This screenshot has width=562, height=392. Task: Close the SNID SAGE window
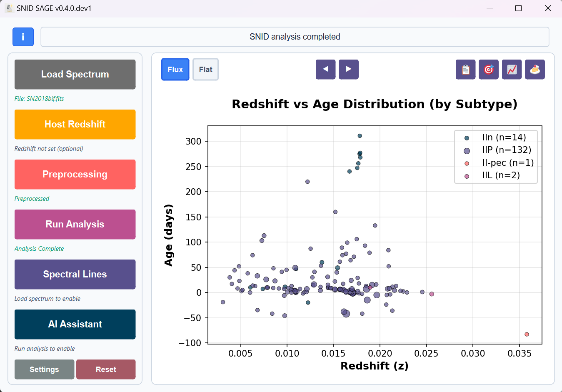pyautogui.click(x=548, y=8)
